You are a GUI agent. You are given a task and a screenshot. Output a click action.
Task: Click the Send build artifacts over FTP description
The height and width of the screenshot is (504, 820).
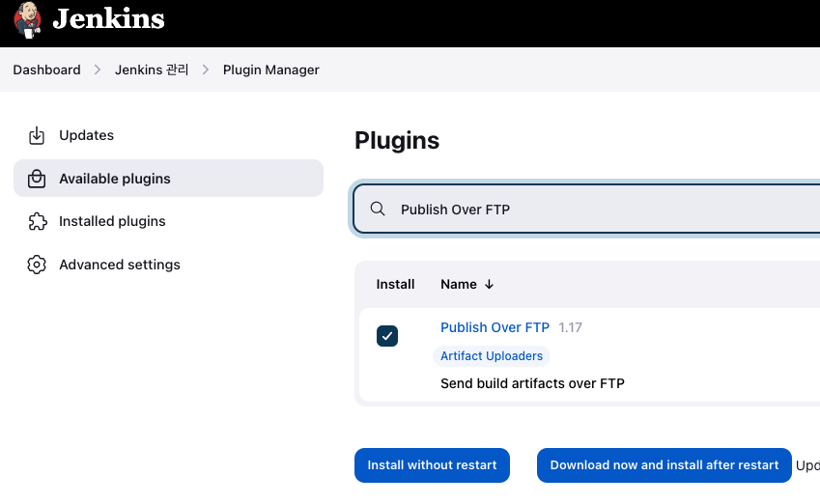[532, 383]
